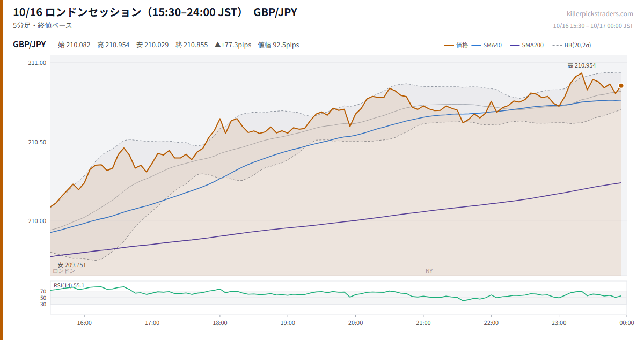
Task: Toggle the SMA40 legend entry
Action: [487, 45]
